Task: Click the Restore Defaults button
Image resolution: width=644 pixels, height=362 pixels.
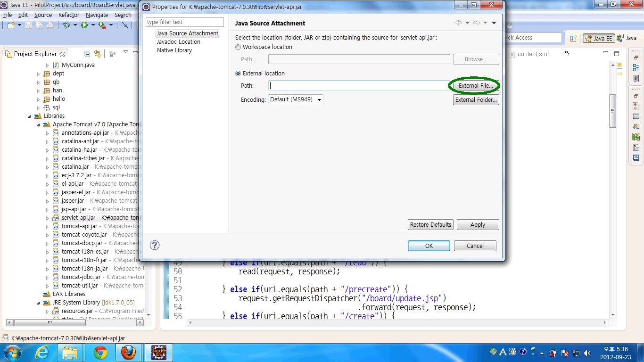Action: click(x=430, y=225)
